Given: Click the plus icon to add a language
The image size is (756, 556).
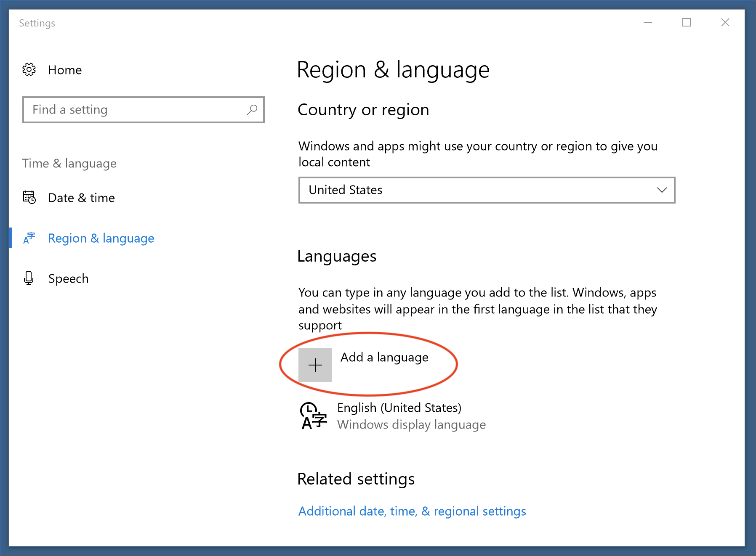Looking at the screenshot, I should (315, 365).
